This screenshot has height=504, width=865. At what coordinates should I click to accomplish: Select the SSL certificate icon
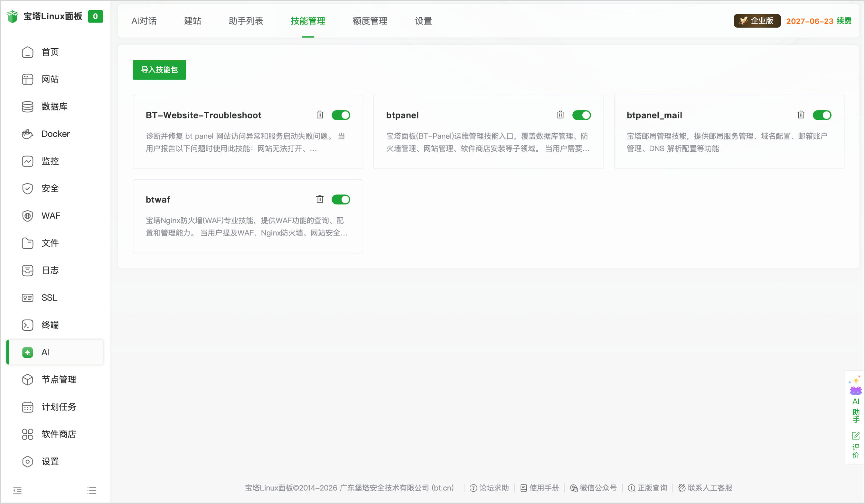[28, 298]
